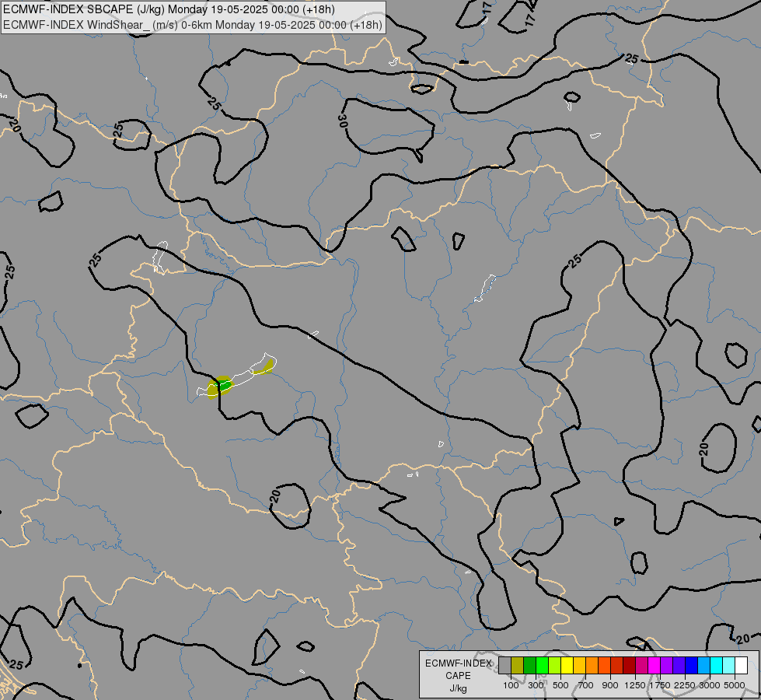Viewport: 761px width, 700px height.
Task: Click the CAPE word in the legend
Action: click(458, 676)
